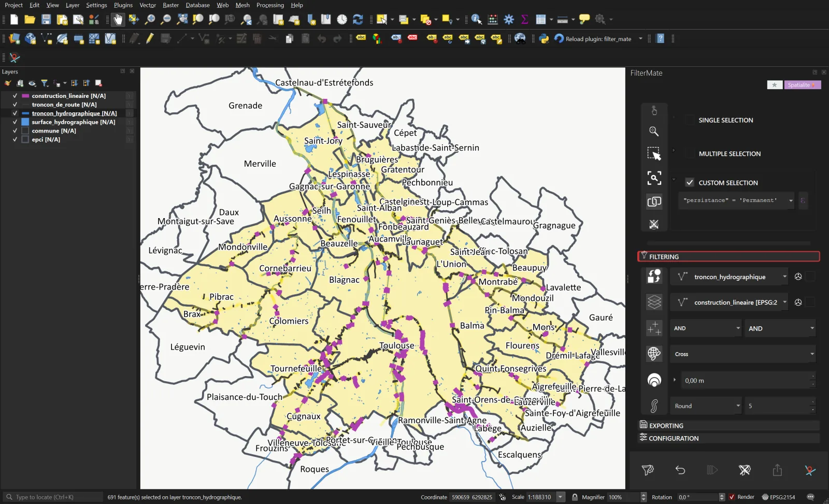Open the Round buffer style dropdown

[706, 406]
